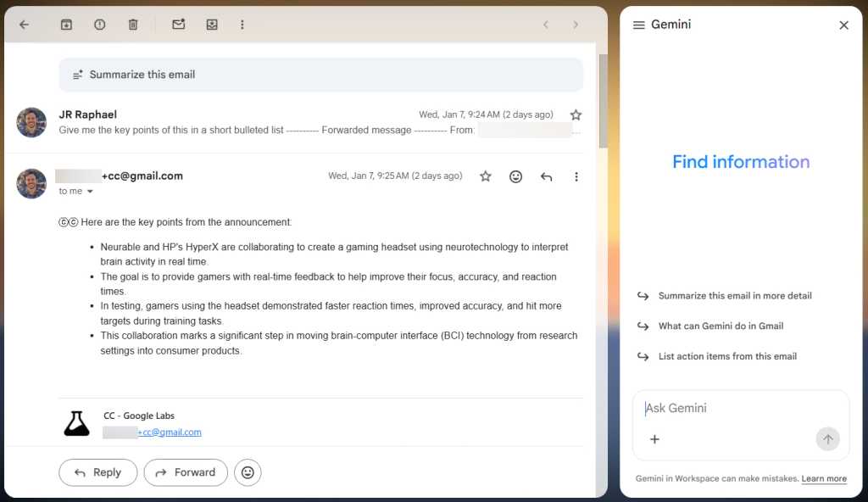Reply using the arrow icon on the message
Image resolution: width=868 pixels, height=502 pixels.
pyautogui.click(x=546, y=176)
